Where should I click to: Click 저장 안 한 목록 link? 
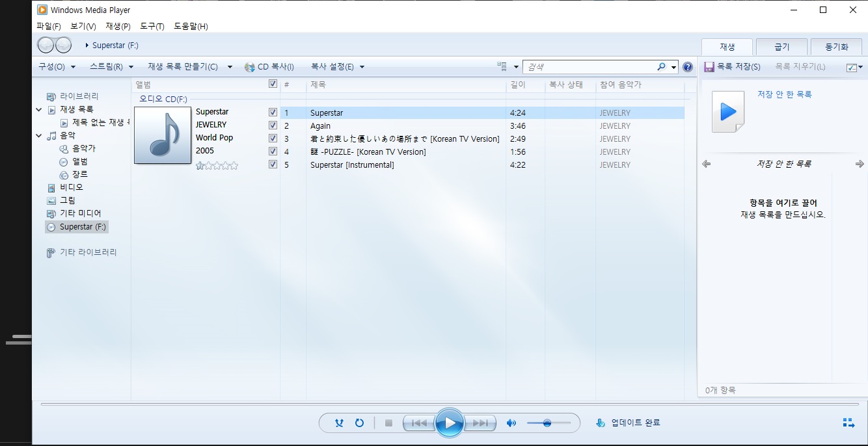pyautogui.click(x=785, y=94)
